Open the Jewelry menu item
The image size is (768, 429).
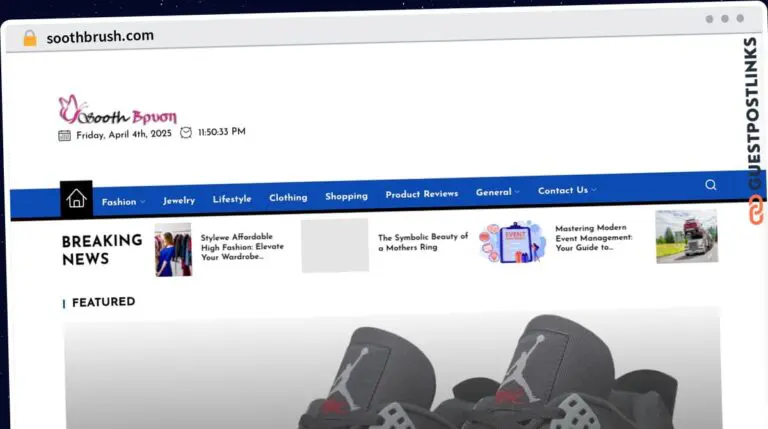179,200
